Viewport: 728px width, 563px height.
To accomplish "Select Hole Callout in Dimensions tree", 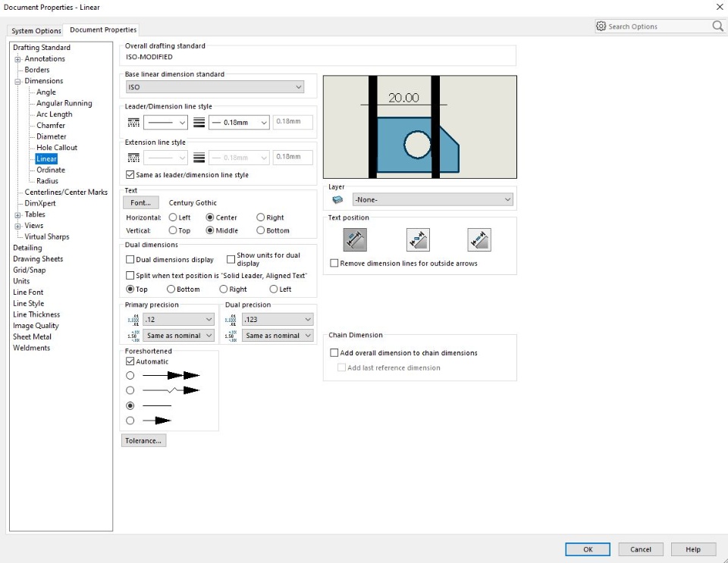I will click(57, 148).
